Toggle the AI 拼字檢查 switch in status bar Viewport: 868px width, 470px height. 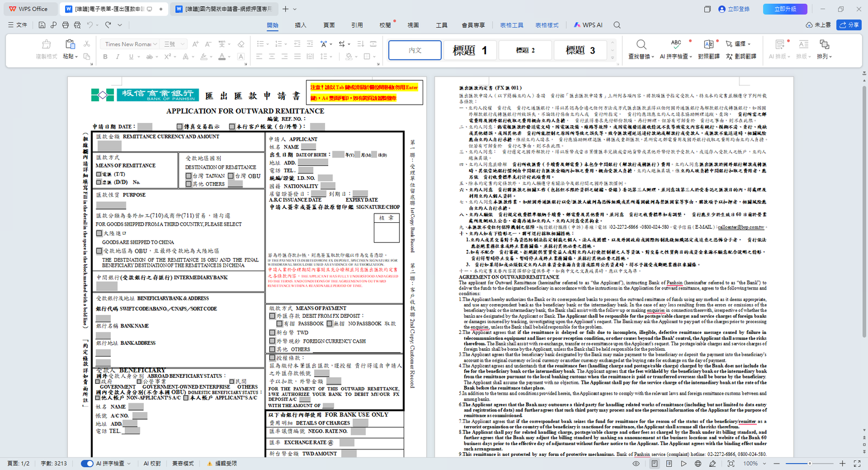click(87, 463)
